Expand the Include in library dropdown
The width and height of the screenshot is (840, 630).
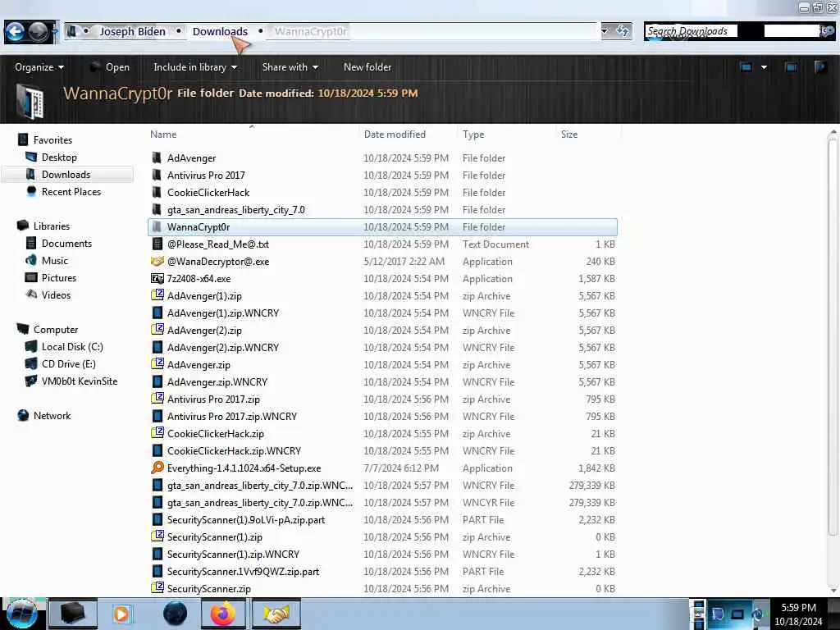click(195, 67)
